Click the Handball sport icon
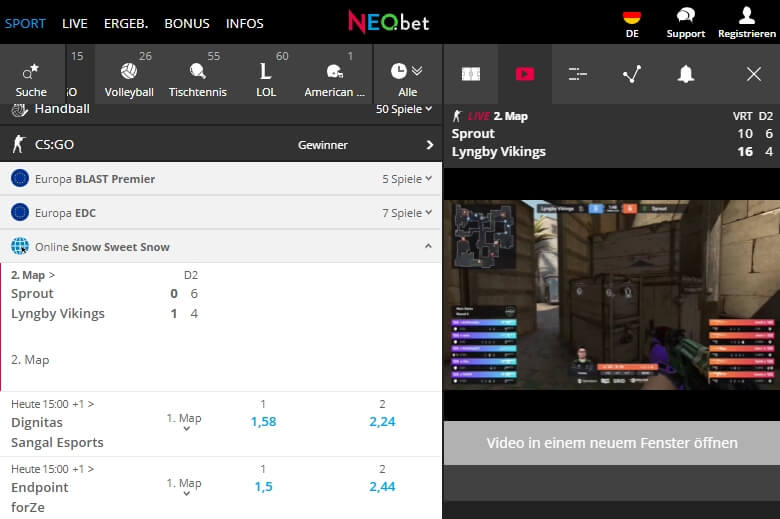 pyautogui.click(x=19, y=109)
